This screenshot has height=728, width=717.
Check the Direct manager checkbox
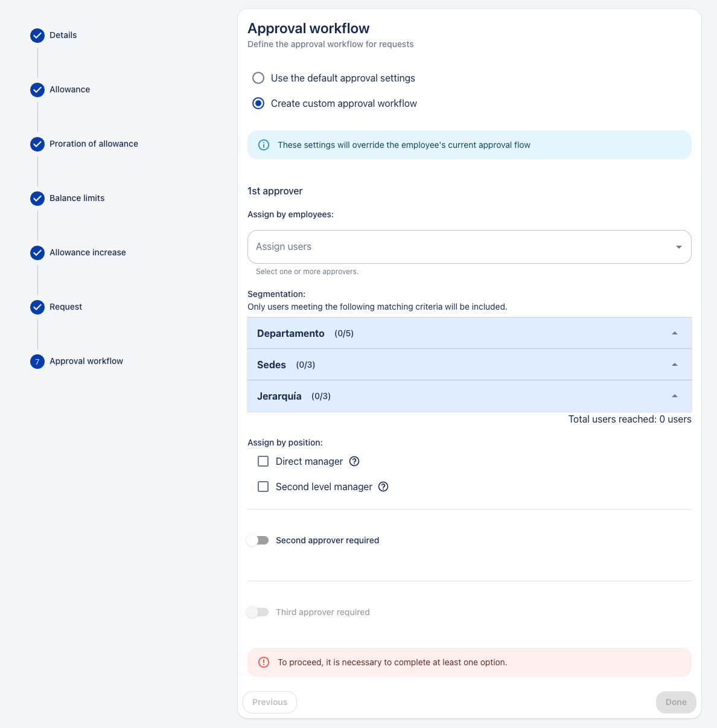(x=263, y=461)
